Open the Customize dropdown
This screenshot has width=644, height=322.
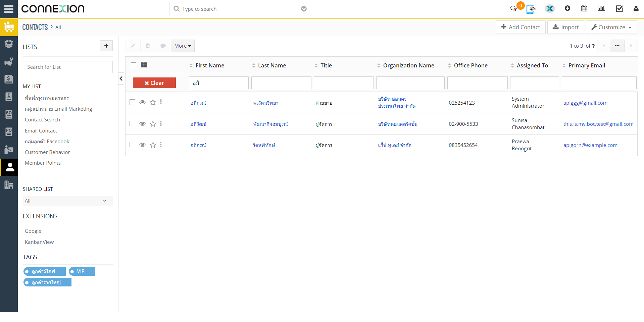tap(611, 27)
